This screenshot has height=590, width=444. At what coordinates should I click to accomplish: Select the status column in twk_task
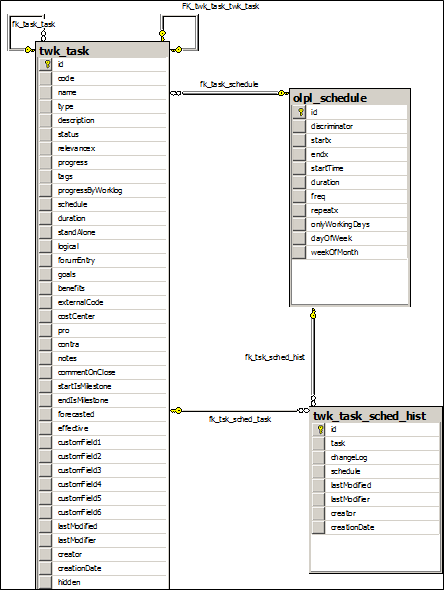(103, 134)
